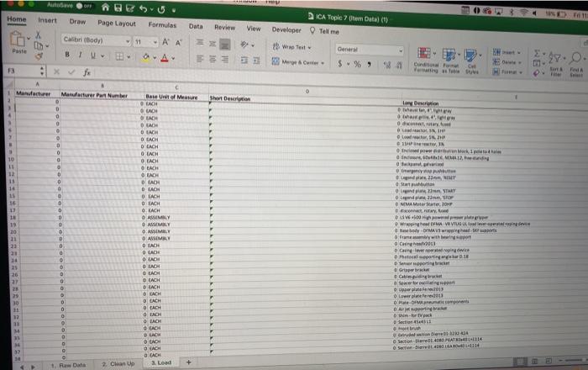Click Increase Indent icon
588x370 pixels.
(x=256, y=61)
